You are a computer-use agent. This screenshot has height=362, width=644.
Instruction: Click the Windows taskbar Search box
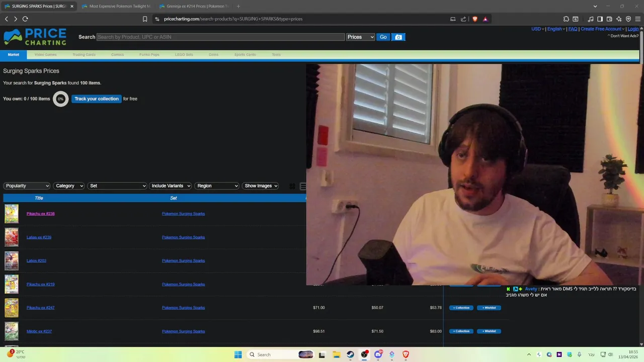[279, 354]
